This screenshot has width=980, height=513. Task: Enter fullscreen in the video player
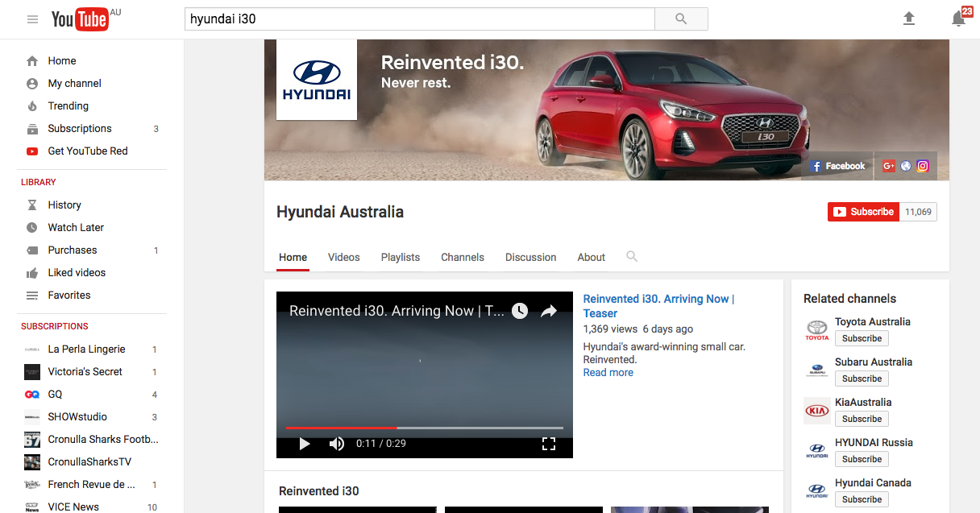pos(549,444)
